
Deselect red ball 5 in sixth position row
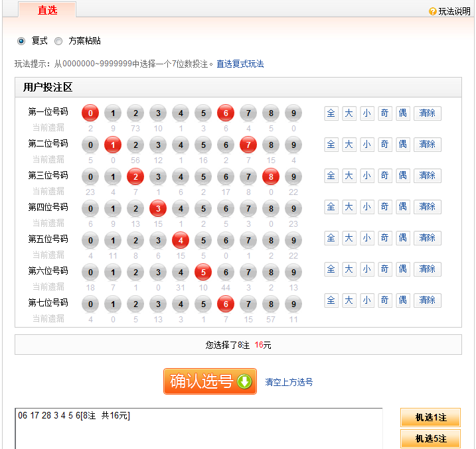pyautogui.click(x=203, y=271)
